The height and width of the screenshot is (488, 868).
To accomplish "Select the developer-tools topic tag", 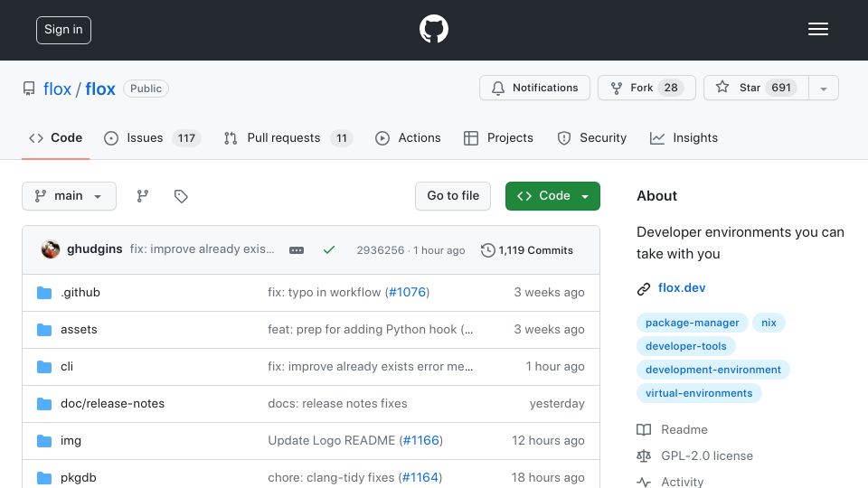I will click(686, 346).
